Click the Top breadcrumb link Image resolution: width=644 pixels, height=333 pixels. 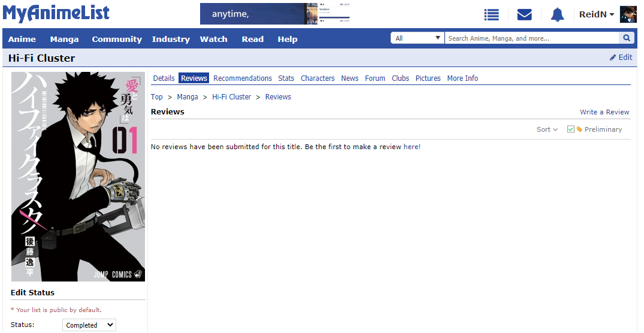point(156,97)
